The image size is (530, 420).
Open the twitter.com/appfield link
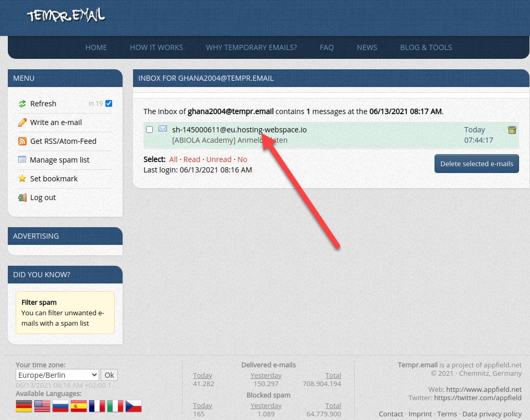coord(478,398)
